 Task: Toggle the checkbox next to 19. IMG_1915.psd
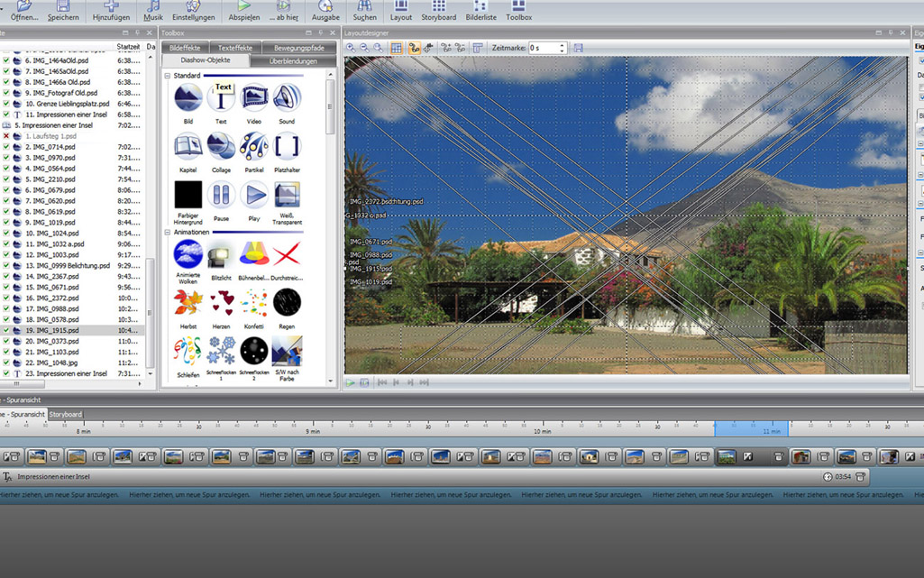tap(6, 331)
